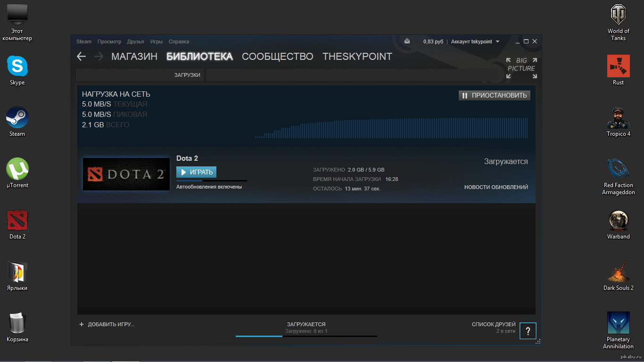Viewport: 644px width, 362px height.
Task: Click the question mark help icon
Action: point(528,330)
